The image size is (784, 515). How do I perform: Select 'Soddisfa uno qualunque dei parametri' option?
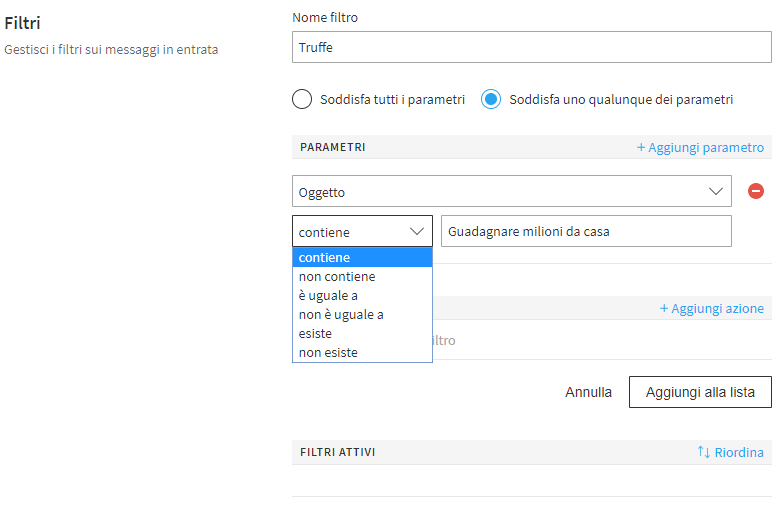(x=491, y=99)
